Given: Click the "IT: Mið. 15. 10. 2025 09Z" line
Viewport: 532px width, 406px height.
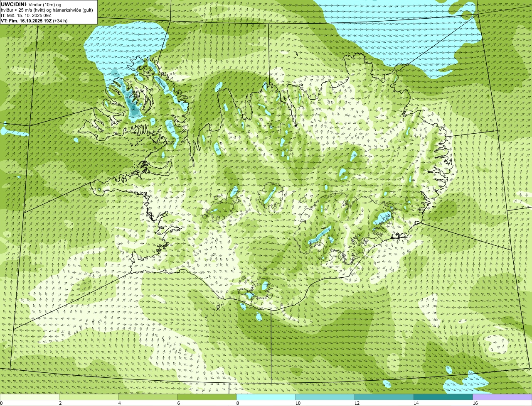Looking at the screenshot, I should point(26,15).
